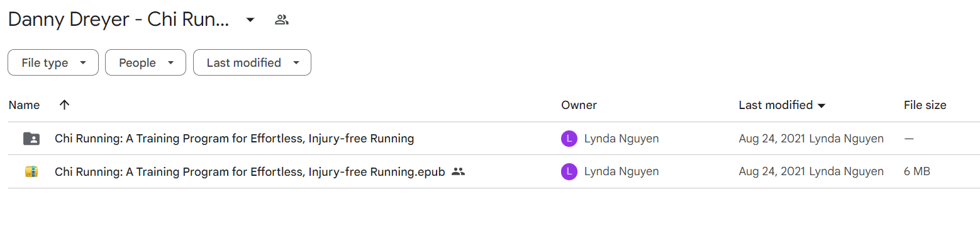Open the Last modified filter chip
The width and height of the screenshot is (980, 230).
[252, 63]
